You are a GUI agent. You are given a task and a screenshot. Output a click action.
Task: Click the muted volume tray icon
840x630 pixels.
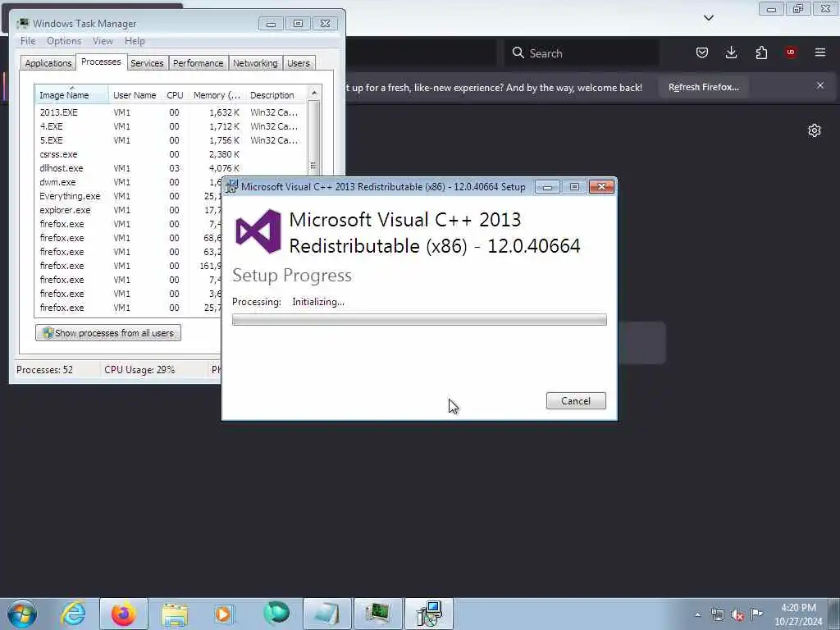(737, 614)
